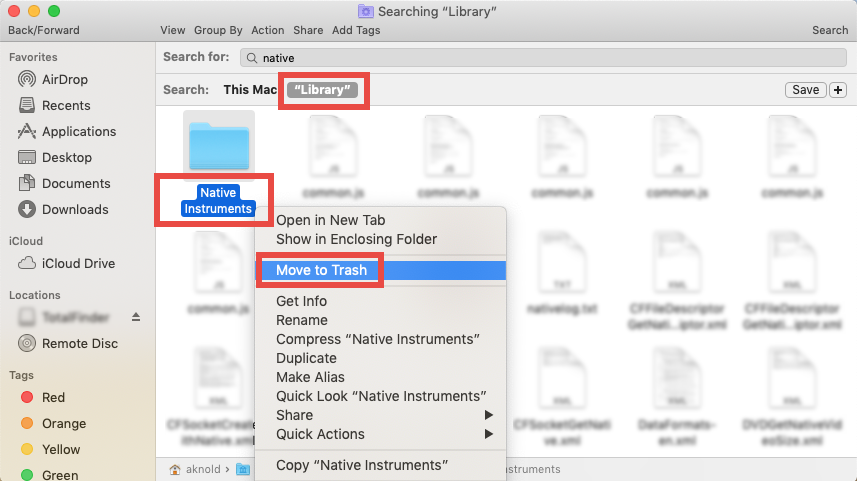857x481 pixels.
Task: Open the Share toolbar menu
Action: tap(308, 31)
